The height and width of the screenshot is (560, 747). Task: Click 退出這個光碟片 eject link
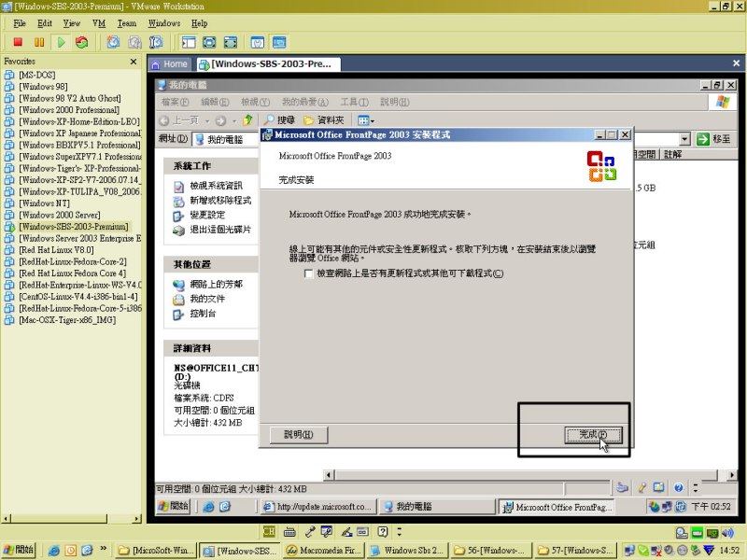(x=220, y=230)
